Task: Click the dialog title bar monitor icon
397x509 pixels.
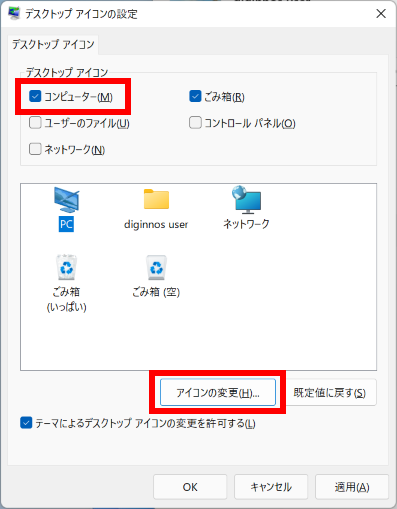Action: tap(14, 13)
